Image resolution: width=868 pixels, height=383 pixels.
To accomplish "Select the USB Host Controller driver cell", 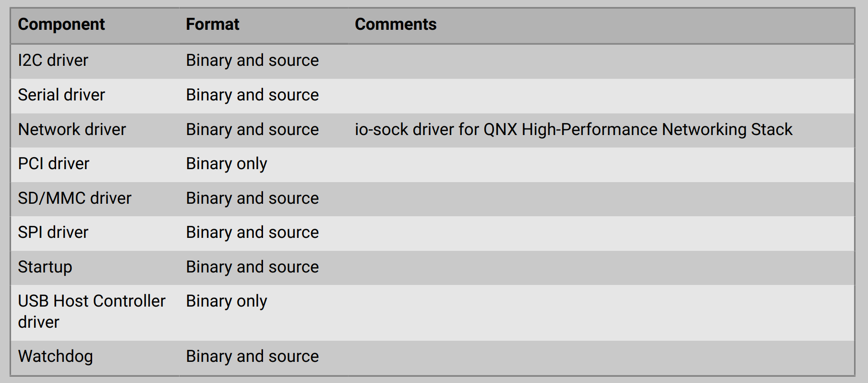I will coord(91,311).
